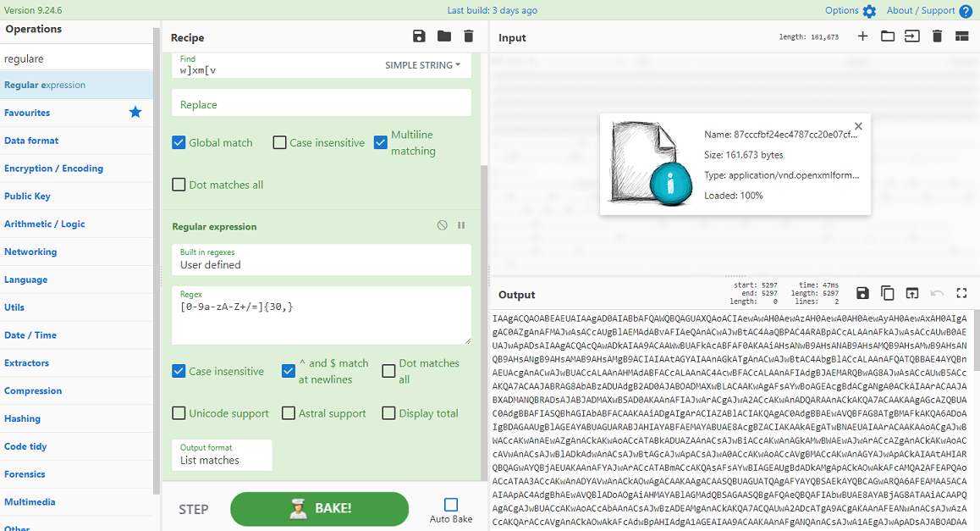Expand the Data format category

tap(76, 141)
